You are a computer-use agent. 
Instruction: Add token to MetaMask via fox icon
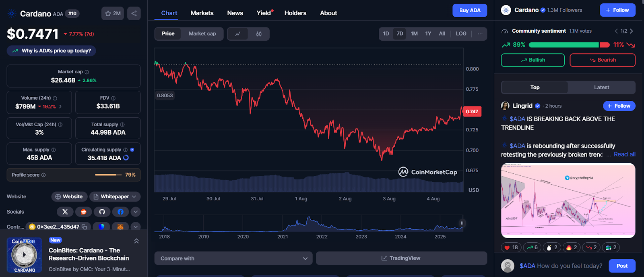click(x=120, y=227)
